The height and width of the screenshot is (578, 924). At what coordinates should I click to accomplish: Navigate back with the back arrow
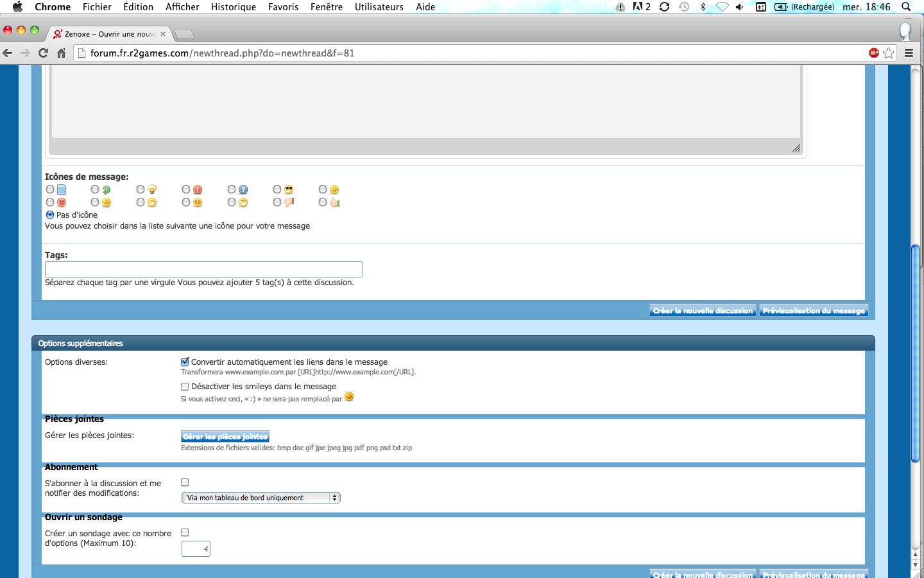(x=8, y=53)
